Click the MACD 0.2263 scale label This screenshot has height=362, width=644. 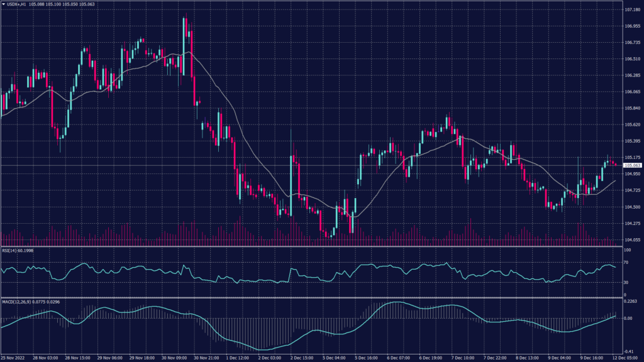(x=631, y=302)
